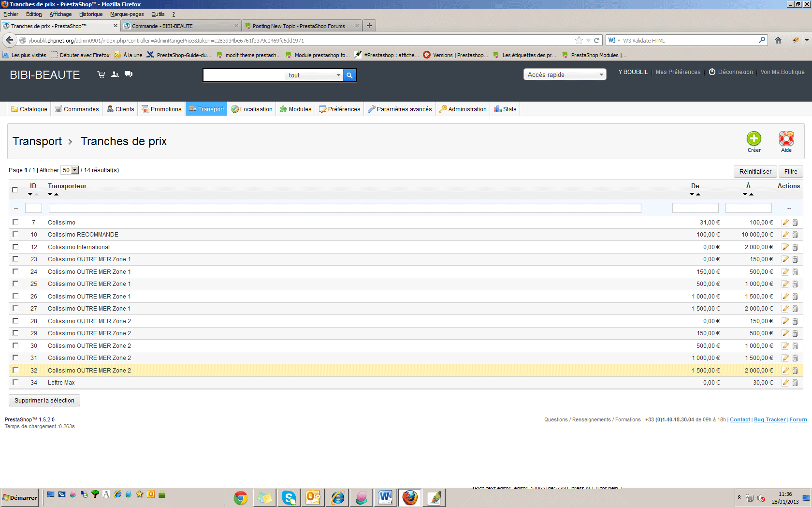Toggle the select-all header checkbox
Image resolution: width=812 pixels, height=508 pixels.
click(x=15, y=190)
